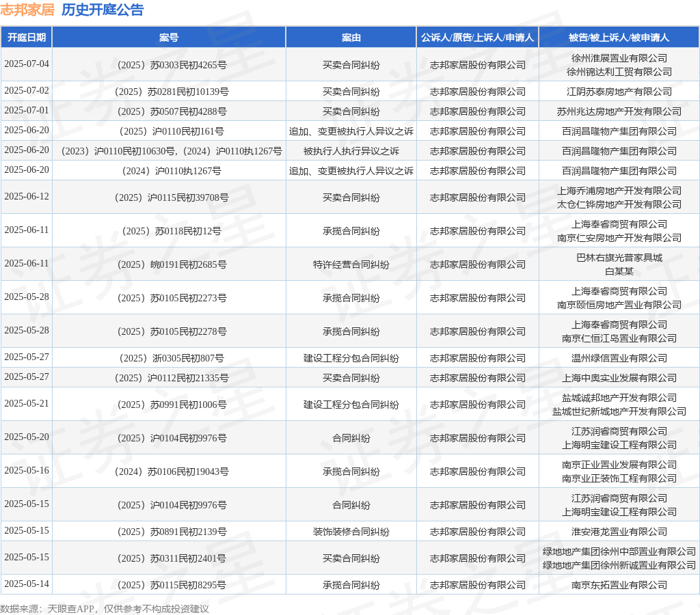Click defendant 南京颐恒房地产置业有限公司
The height and width of the screenshot is (615, 700).
click(x=619, y=304)
